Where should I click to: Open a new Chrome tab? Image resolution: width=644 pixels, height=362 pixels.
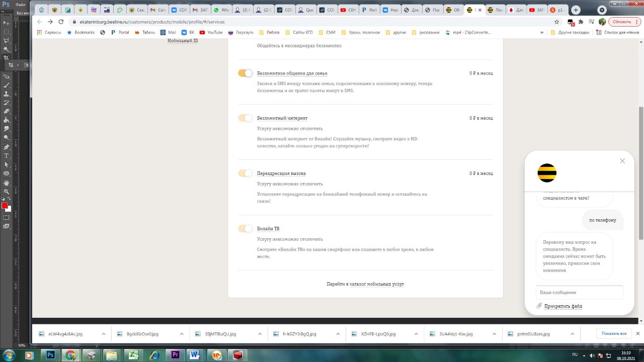(576, 10)
